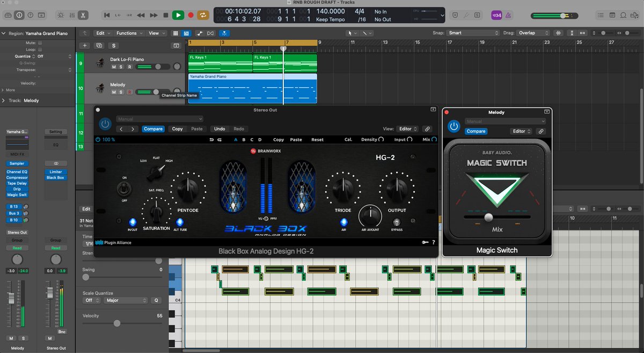Open the Tape Delay plugin slot
The height and width of the screenshot is (353, 644).
17,183
